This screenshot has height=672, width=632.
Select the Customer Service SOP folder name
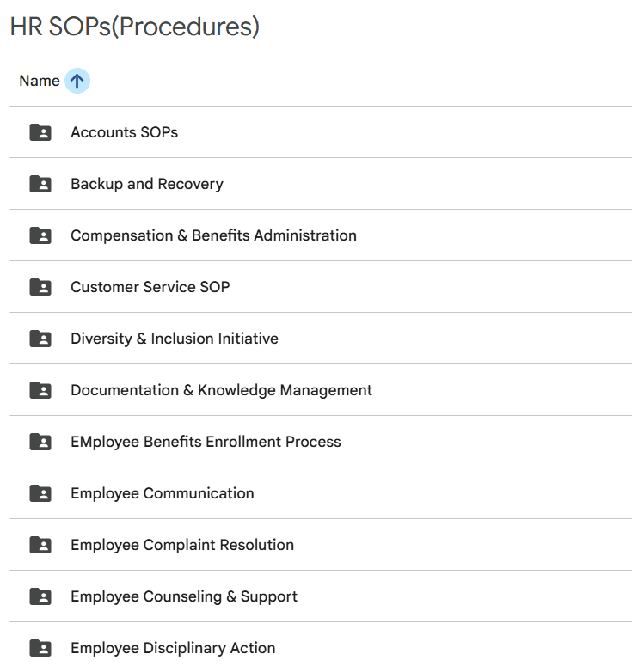(150, 287)
